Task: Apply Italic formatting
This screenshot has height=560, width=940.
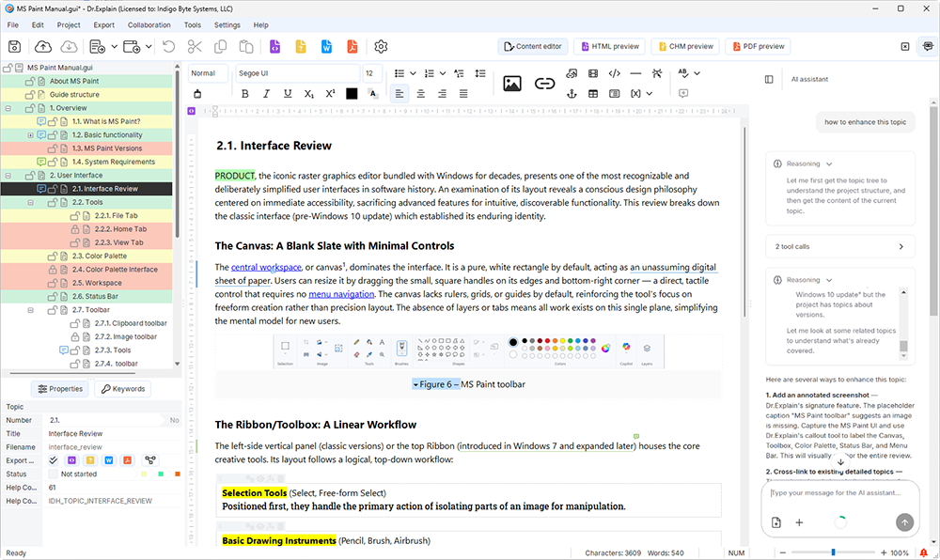Action: 266,93
